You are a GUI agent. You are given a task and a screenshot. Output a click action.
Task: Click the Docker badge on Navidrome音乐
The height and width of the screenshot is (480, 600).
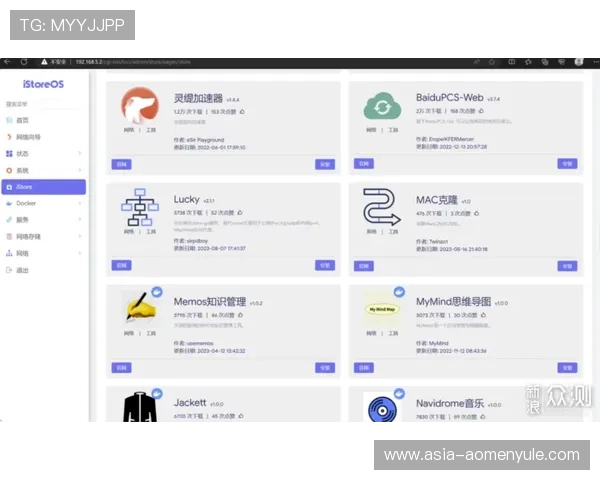coord(399,393)
